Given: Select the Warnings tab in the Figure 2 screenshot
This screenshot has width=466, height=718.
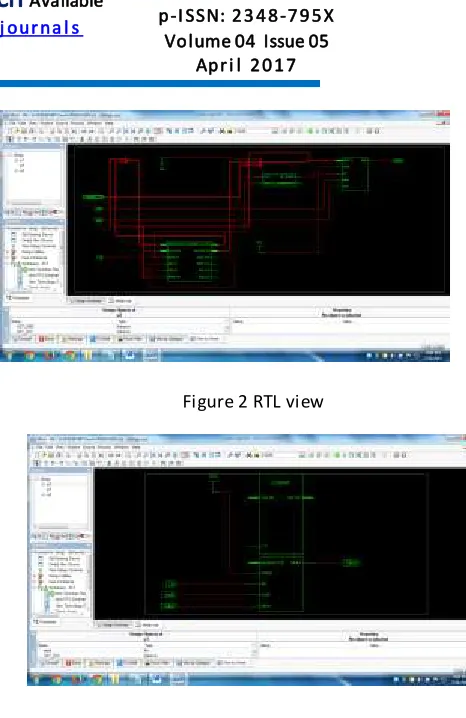Looking at the screenshot, I should click(72, 339).
